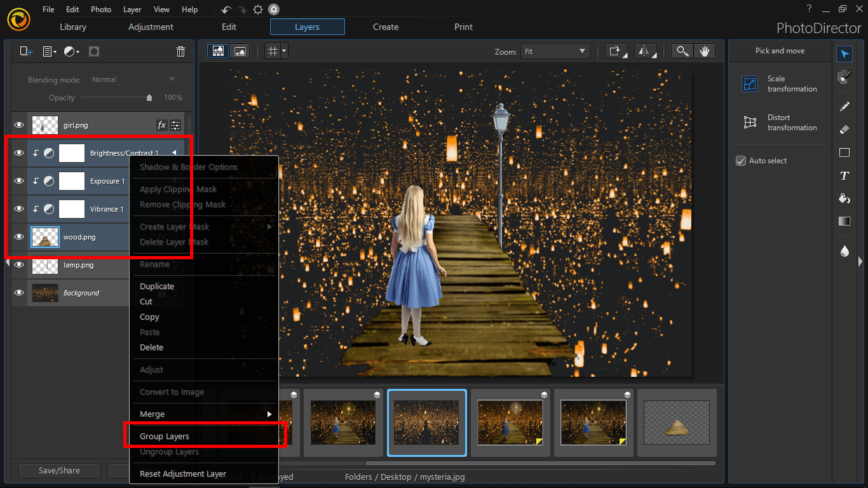
Task: Select the magic eraser brush tool
Action: click(x=844, y=78)
